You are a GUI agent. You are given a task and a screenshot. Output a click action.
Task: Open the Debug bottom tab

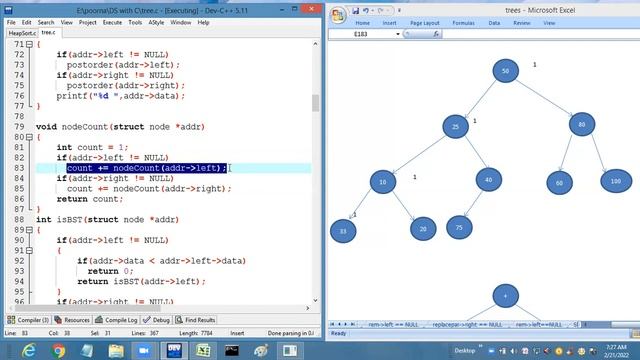tap(156, 320)
